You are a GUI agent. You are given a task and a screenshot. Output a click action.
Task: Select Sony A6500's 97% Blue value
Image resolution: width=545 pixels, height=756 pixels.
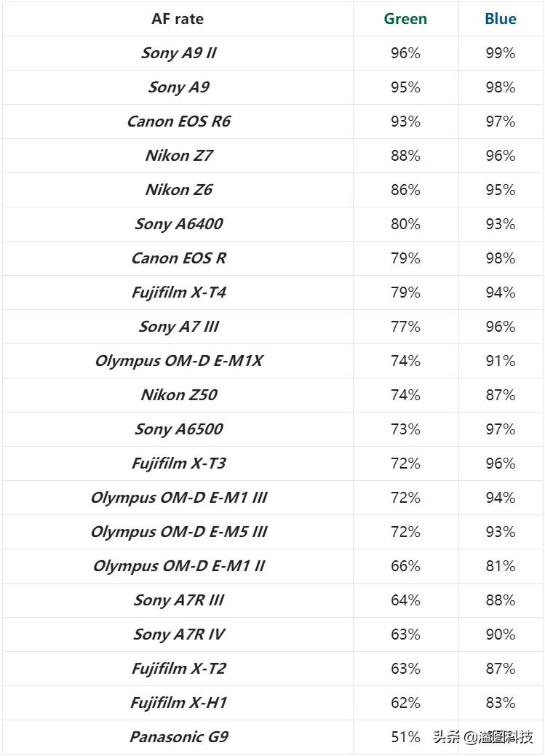[501, 429]
